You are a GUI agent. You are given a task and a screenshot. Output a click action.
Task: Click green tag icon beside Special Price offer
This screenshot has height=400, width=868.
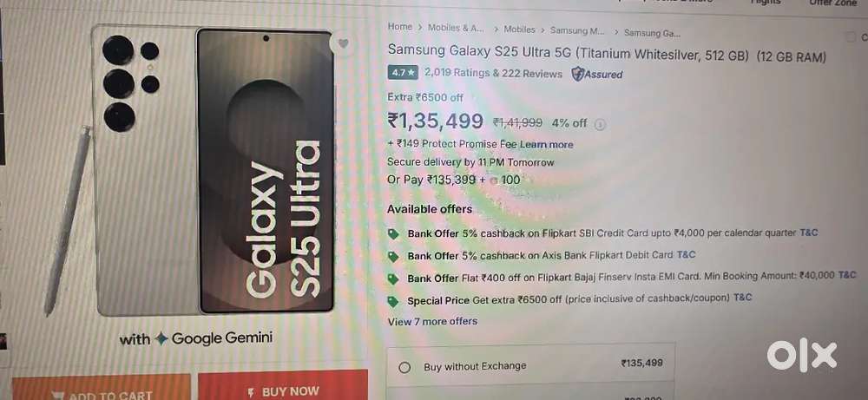[x=393, y=301]
